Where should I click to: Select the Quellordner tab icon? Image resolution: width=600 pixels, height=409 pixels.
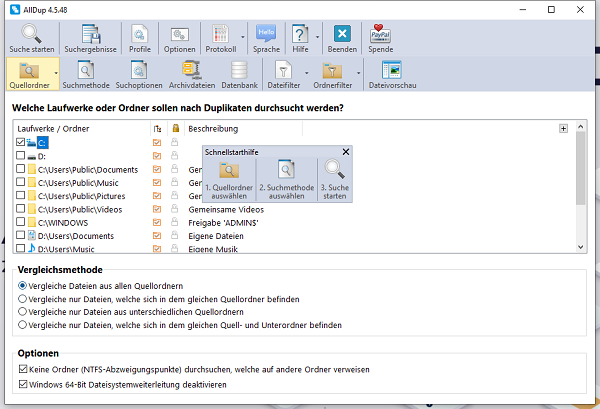[29, 70]
